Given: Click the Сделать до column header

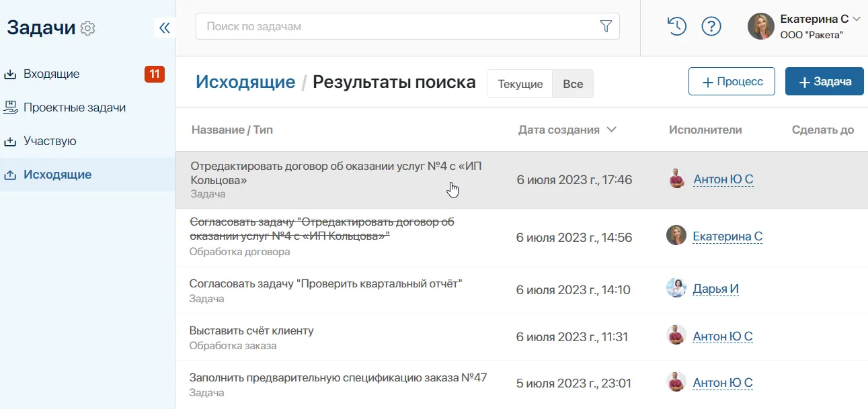Looking at the screenshot, I should tap(823, 130).
